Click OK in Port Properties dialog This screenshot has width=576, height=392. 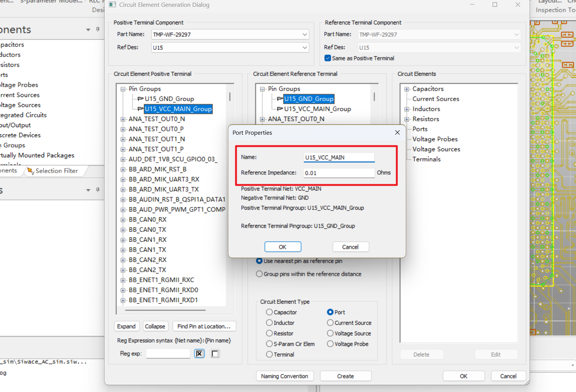click(283, 247)
